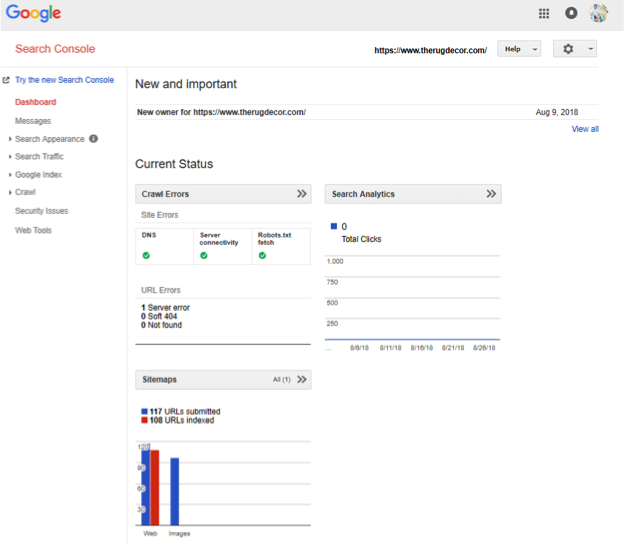Click the 108 URLs indexed text
The height and width of the screenshot is (546, 624).
pyautogui.click(x=182, y=420)
